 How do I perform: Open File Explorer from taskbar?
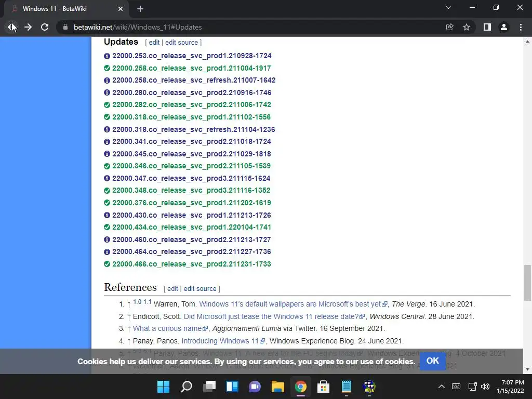tap(277, 387)
